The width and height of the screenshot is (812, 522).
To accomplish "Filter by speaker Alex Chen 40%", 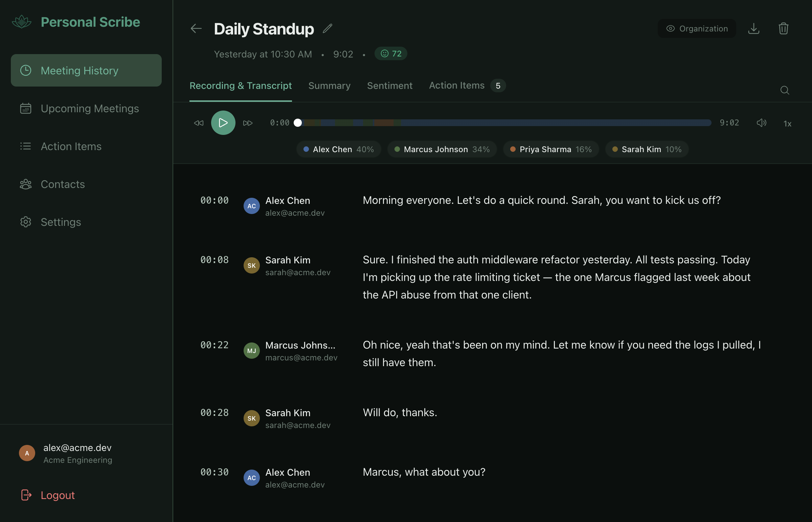I will pyautogui.click(x=339, y=149).
